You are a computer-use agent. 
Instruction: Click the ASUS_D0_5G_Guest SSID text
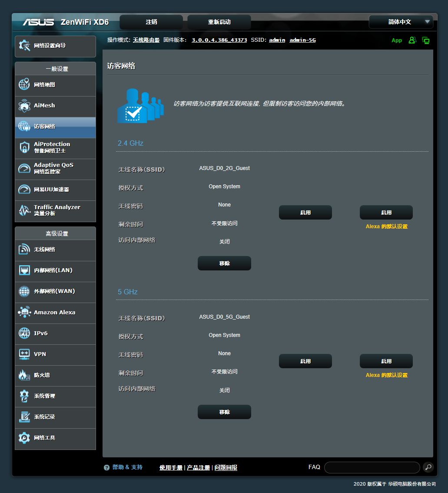coord(224,317)
